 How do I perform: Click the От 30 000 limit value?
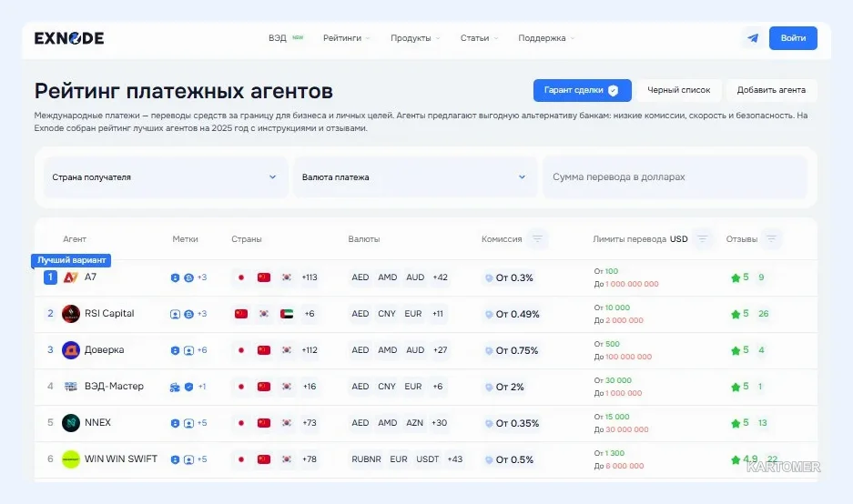(613, 380)
